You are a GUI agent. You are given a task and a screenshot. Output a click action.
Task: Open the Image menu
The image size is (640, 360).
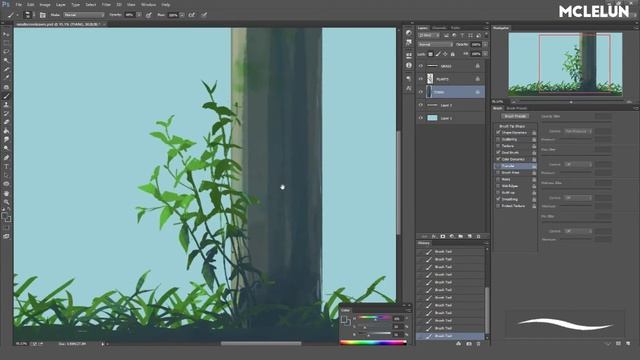click(x=45, y=4)
